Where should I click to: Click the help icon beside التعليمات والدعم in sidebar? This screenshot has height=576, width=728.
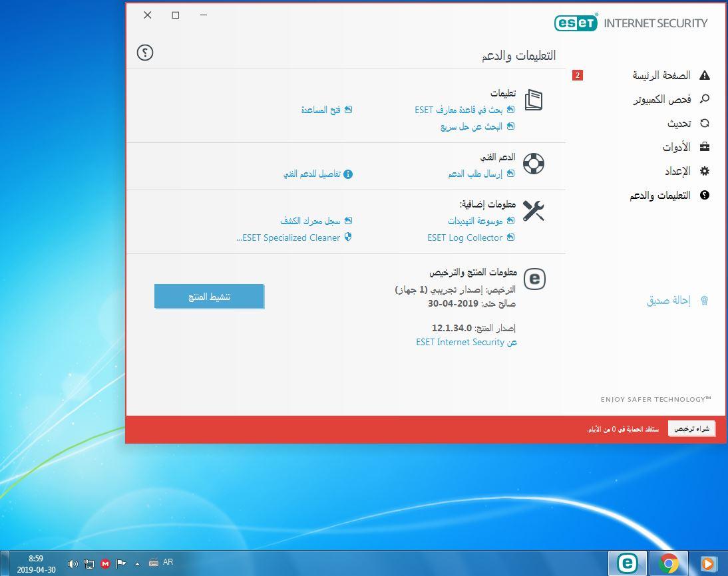tap(704, 195)
